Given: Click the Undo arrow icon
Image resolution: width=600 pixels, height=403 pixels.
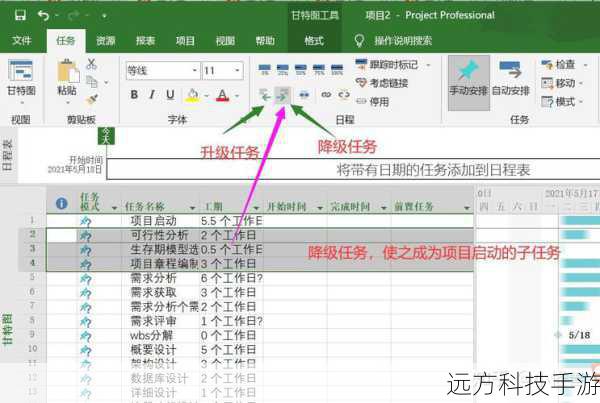Looking at the screenshot, I should [43, 15].
